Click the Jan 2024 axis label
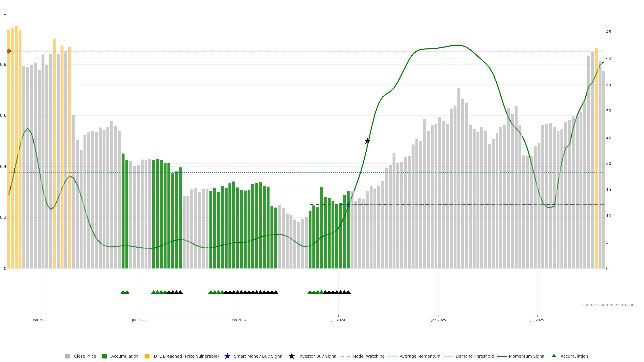The height and width of the screenshot is (362, 644). [239, 320]
